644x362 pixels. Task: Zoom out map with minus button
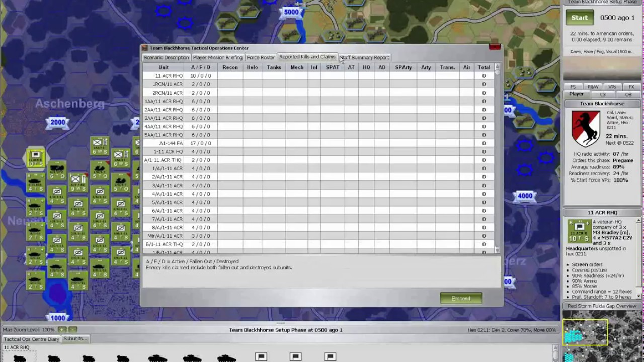73,330
